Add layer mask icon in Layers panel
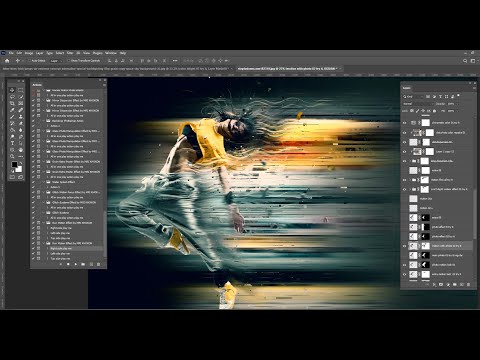 pyautogui.click(x=441, y=284)
